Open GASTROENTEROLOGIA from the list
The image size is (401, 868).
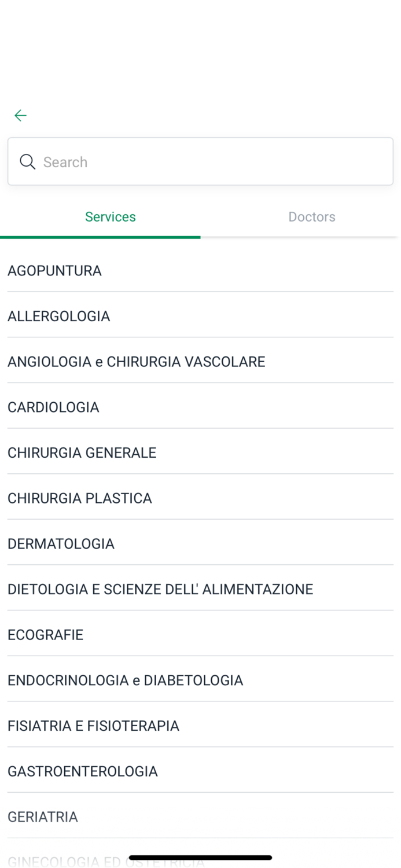[82, 771]
